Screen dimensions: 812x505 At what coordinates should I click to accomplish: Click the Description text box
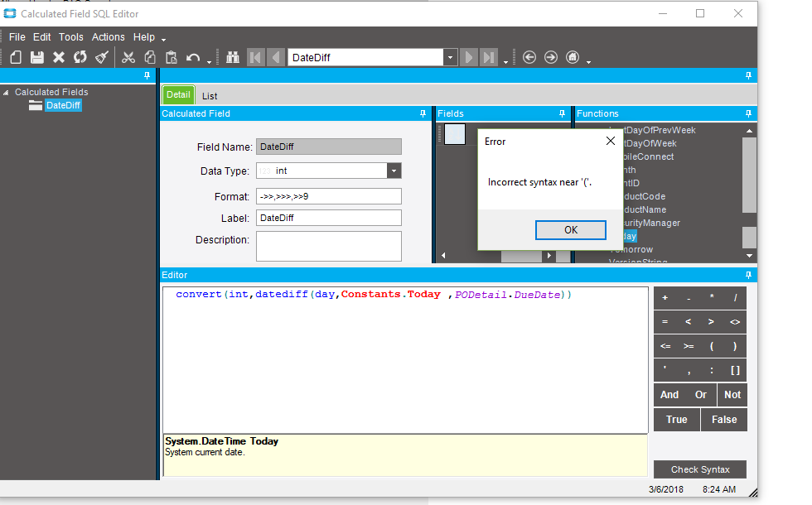click(328, 247)
